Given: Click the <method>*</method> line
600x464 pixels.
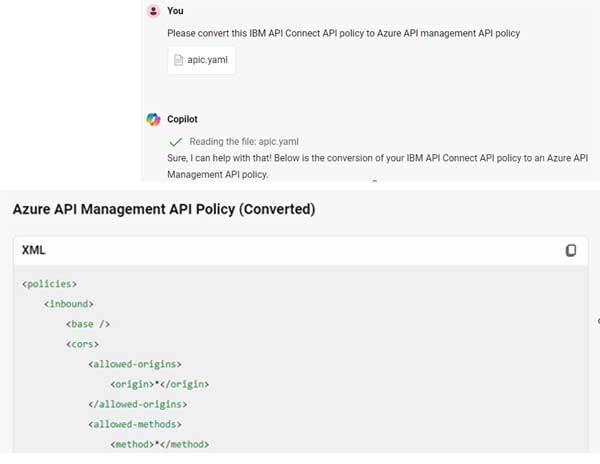Looking at the screenshot, I should pyautogui.click(x=160, y=444).
